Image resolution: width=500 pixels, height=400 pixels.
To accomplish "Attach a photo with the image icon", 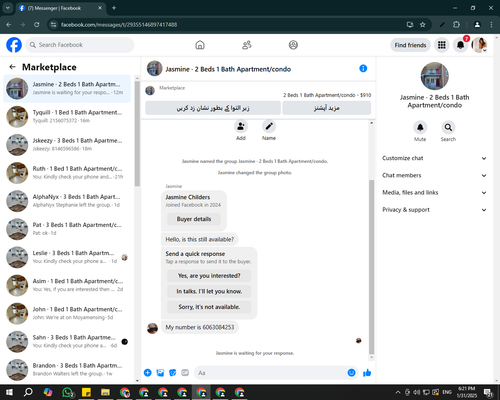I will click(160, 373).
